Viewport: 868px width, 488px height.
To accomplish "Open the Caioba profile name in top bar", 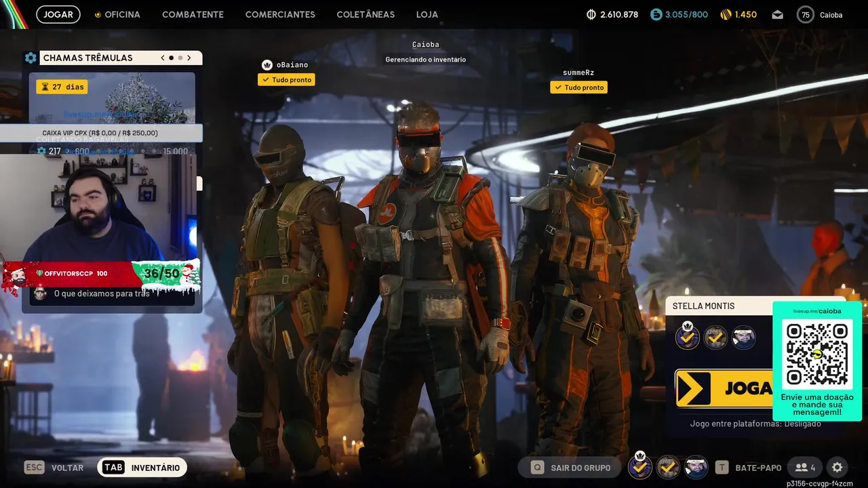I will 831,15.
